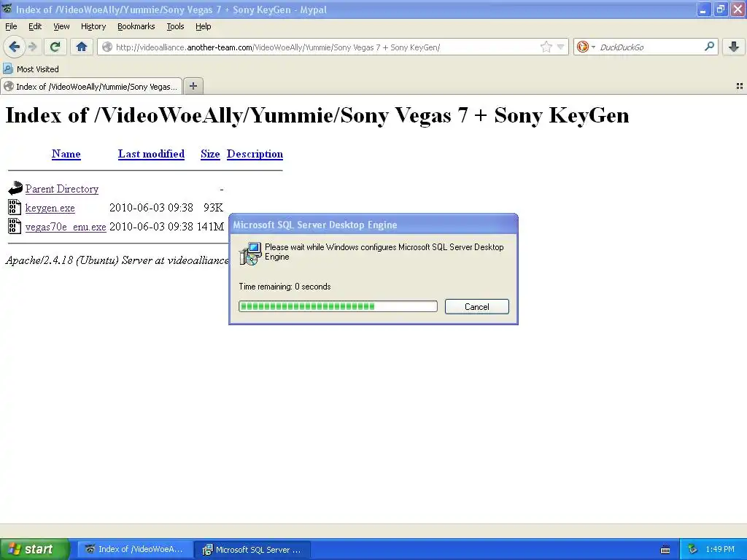Sort listing by Last modified
The width and height of the screenshot is (747, 560).
(x=151, y=154)
